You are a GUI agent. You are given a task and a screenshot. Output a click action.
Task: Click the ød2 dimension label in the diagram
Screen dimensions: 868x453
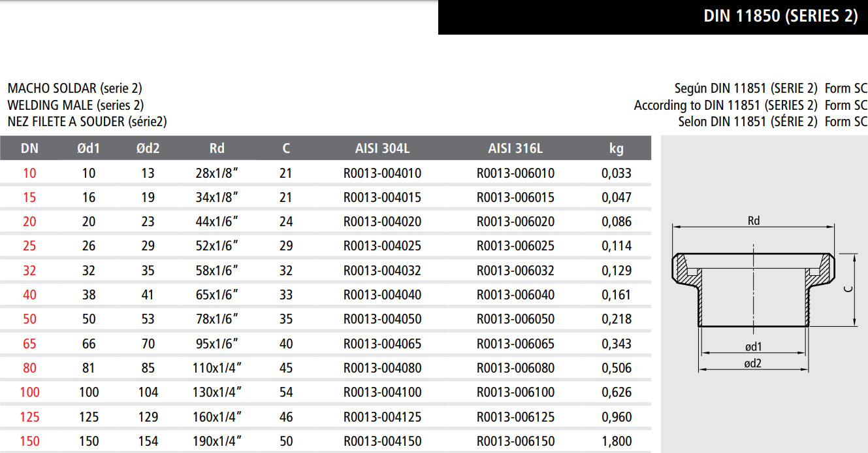point(753,363)
